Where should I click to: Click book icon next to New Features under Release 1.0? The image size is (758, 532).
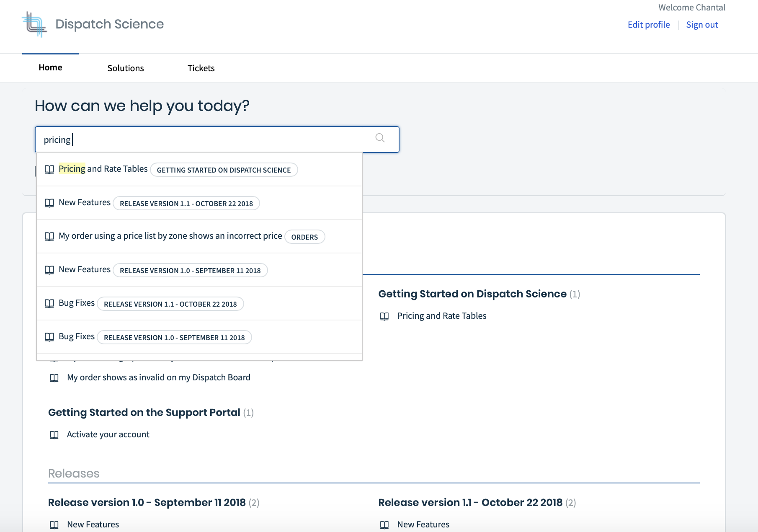54,525
